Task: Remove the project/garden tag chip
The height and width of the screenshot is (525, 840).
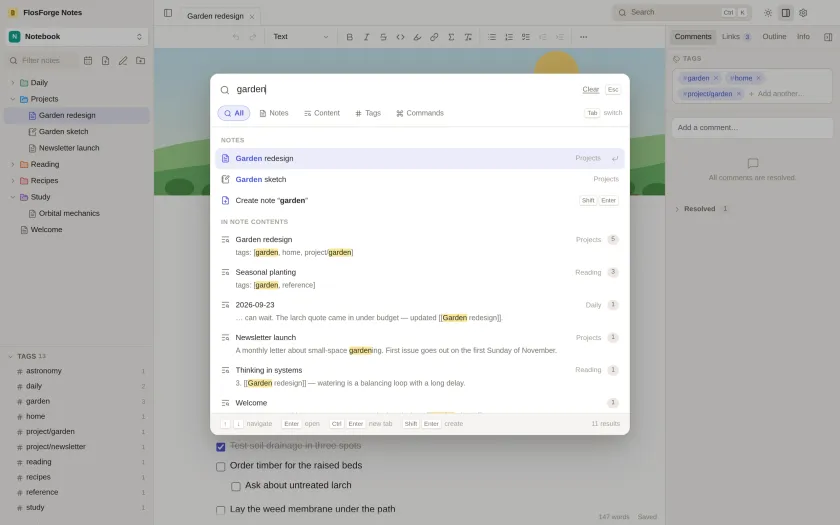Action: (739, 94)
